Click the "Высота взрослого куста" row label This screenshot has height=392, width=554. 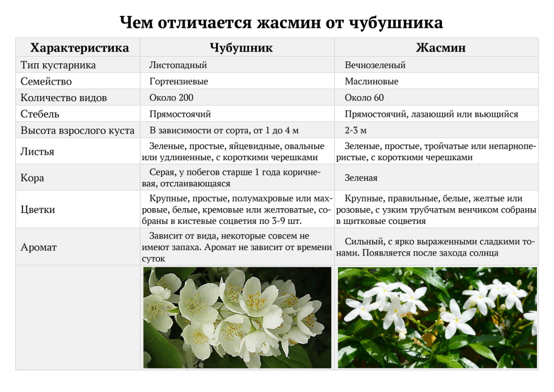pos(77,130)
